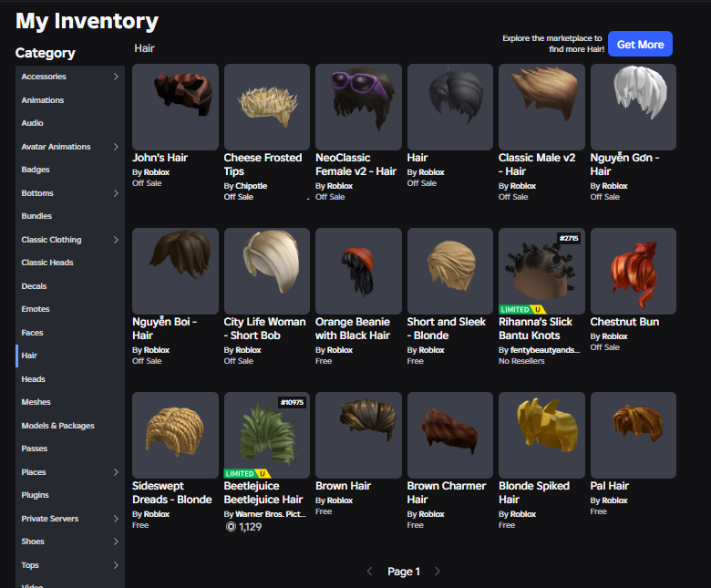The width and height of the screenshot is (711, 588).
Task: Select the Faces category
Action: [70, 333]
